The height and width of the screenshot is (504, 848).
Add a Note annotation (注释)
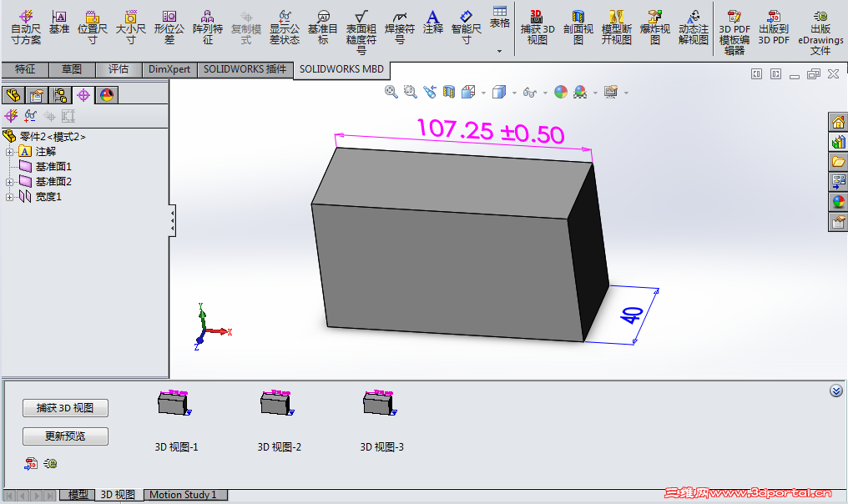(432, 23)
